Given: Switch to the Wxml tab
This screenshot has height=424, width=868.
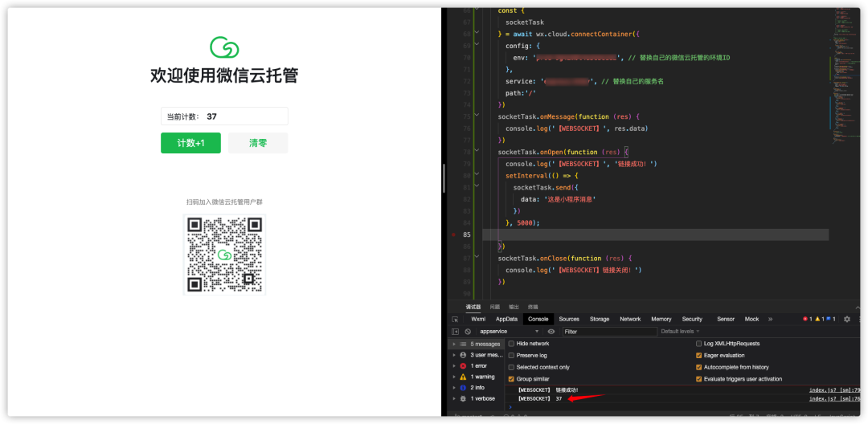Looking at the screenshot, I should 477,319.
